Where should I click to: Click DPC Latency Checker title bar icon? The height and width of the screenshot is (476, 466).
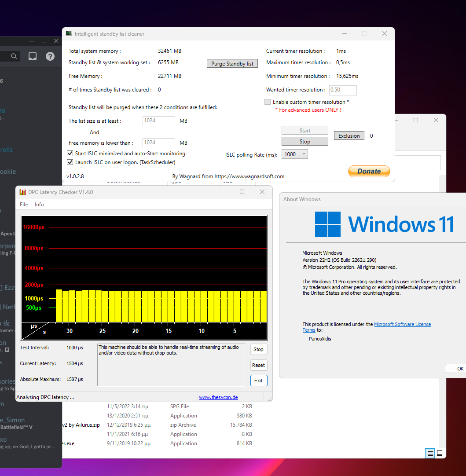22,192
